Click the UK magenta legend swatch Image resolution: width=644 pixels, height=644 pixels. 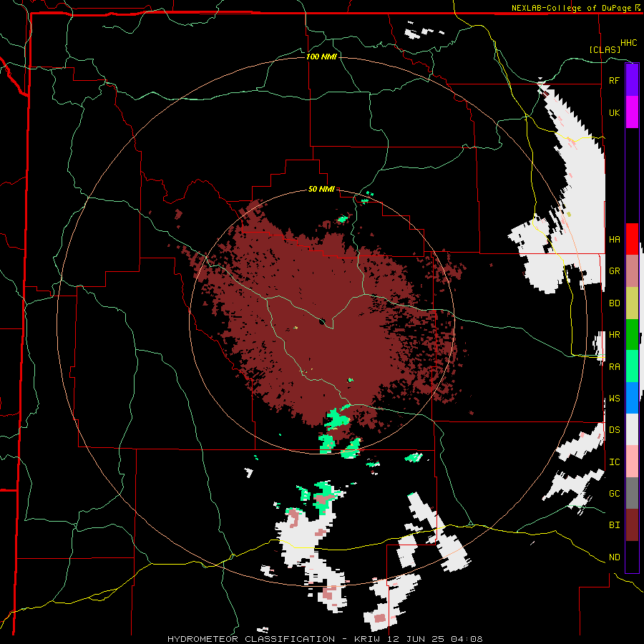click(632, 112)
